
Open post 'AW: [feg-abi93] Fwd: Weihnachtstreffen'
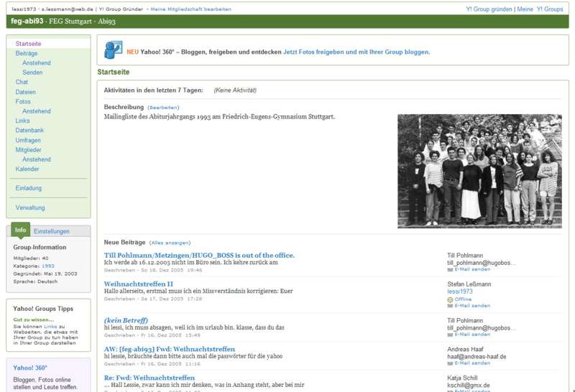click(170, 349)
